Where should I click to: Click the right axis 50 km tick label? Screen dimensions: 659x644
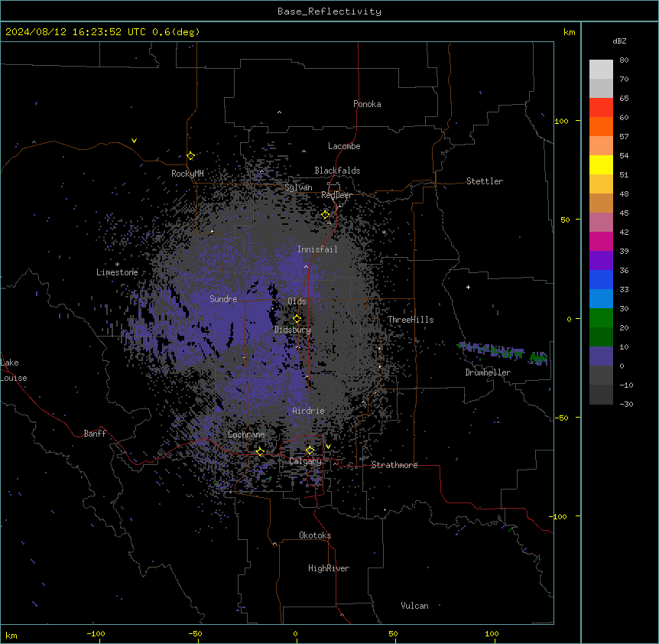pyautogui.click(x=565, y=220)
